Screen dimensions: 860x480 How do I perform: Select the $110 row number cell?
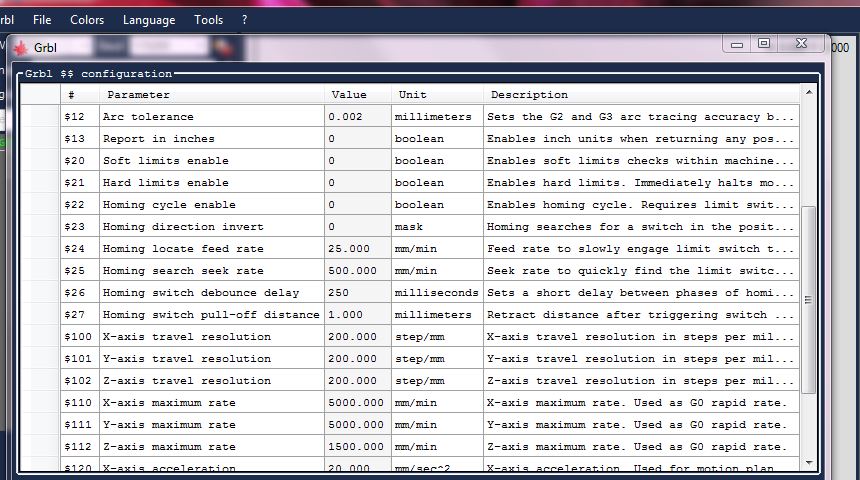pyautogui.click(x=80, y=402)
